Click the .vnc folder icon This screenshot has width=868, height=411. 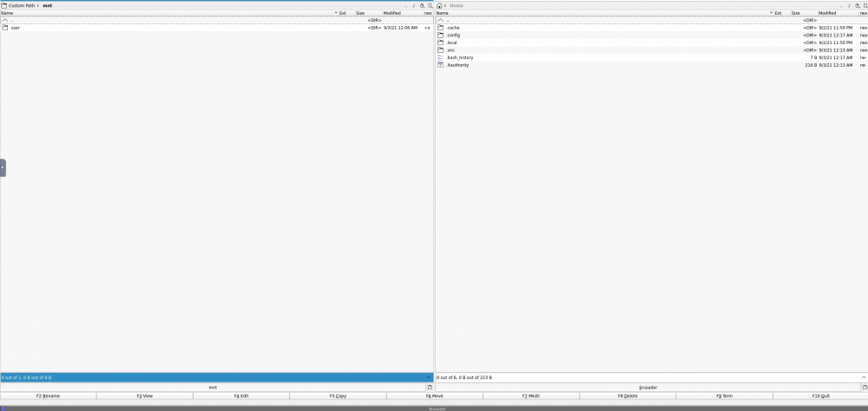pyautogui.click(x=441, y=49)
